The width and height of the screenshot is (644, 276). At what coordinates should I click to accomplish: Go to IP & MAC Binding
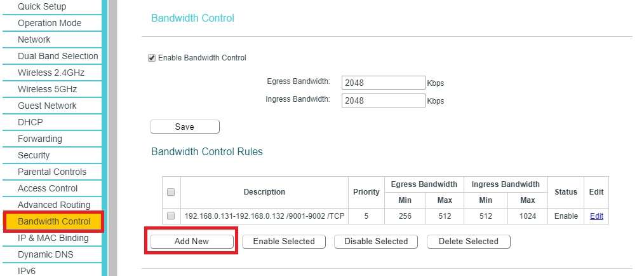point(53,238)
